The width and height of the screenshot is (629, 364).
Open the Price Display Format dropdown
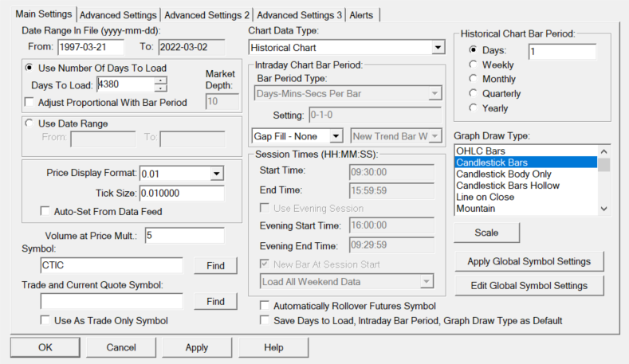(217, 174)
